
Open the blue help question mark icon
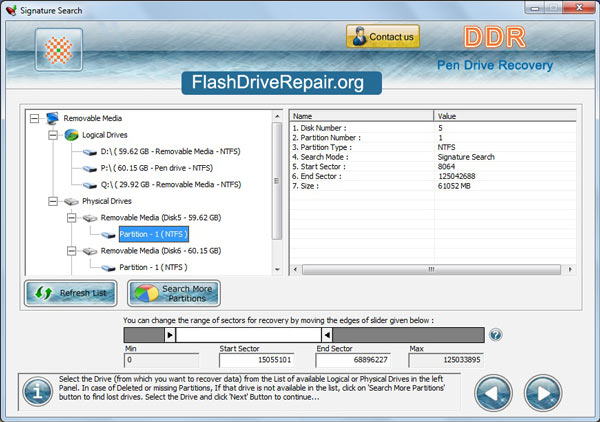496,335
